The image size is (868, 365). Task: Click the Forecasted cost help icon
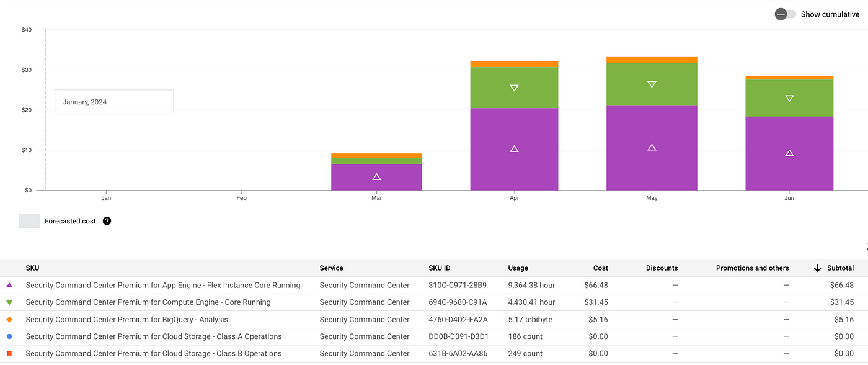pos(107,221)
